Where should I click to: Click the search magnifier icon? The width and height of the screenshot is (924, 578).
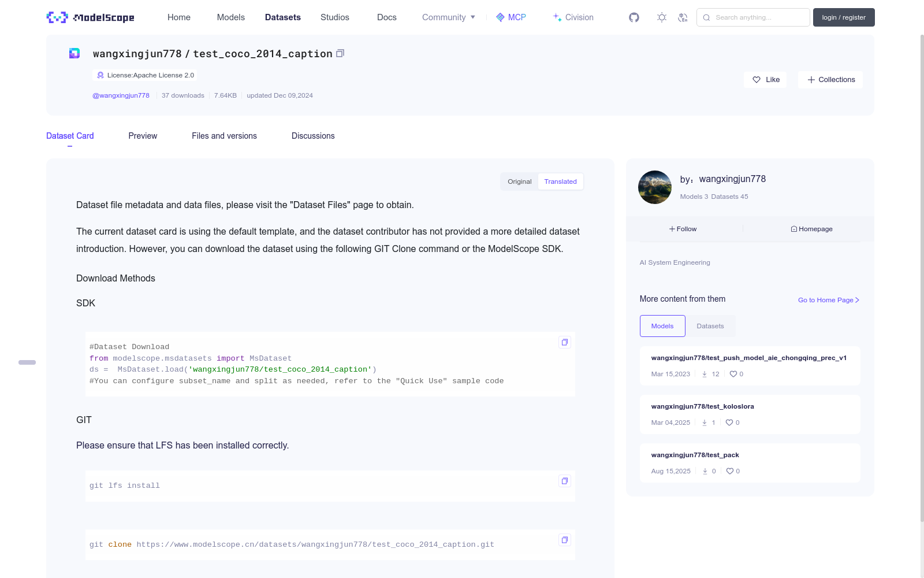coord(706,17)
